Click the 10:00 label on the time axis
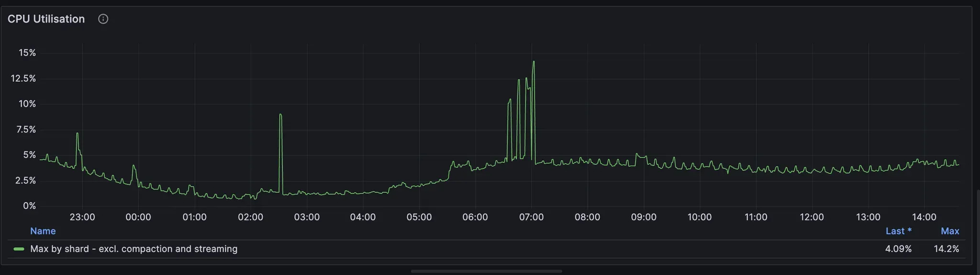Viewport: 980px width, 275px height. (x=700, y=217)
